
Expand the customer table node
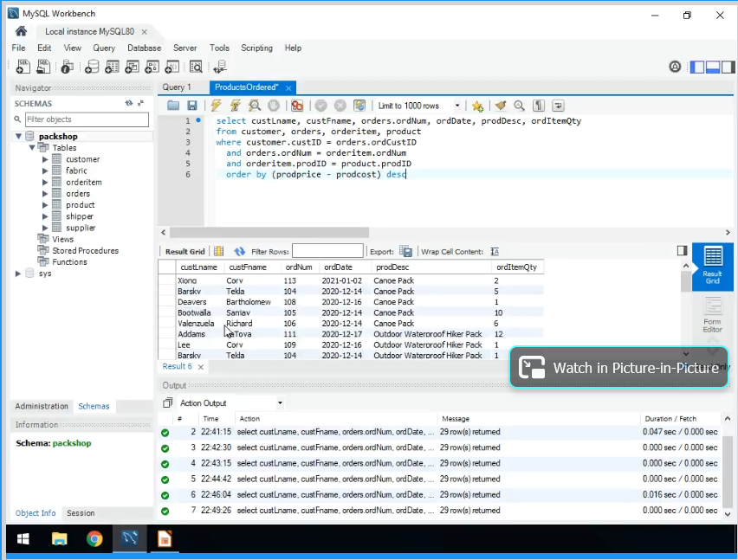[45, 159]
